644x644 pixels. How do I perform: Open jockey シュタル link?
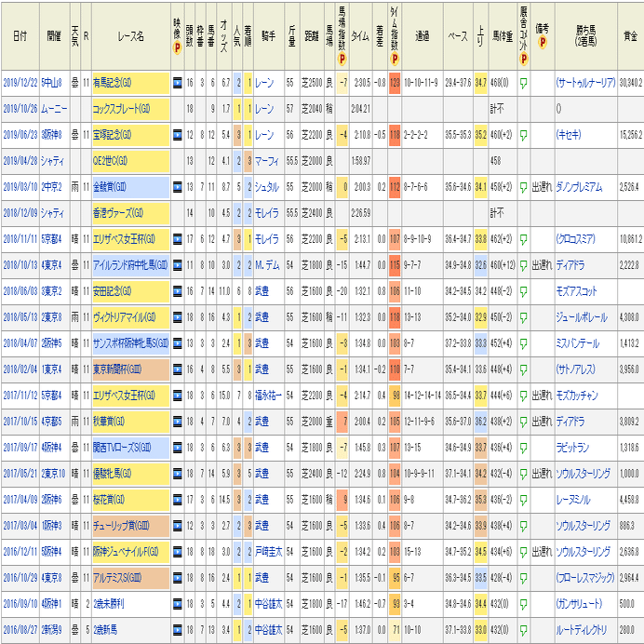[267, 187]
